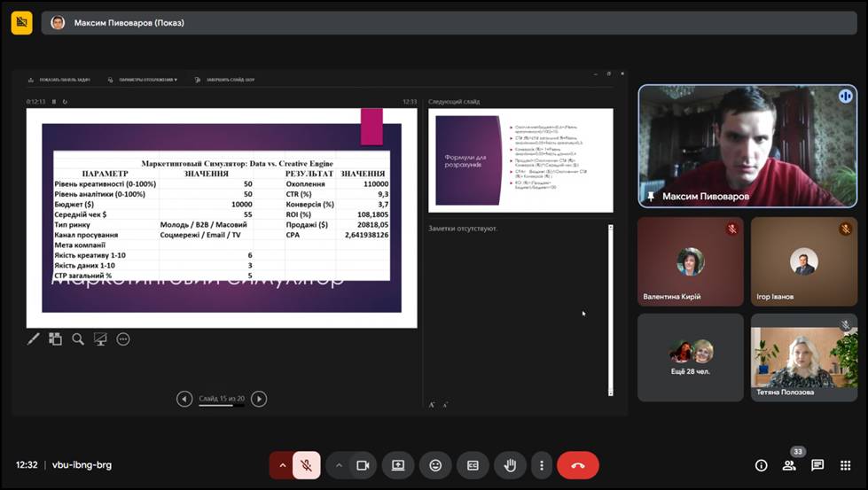The height and width of the screenshot is (490, 868).
Task: Expand video settings chevron beside camera
Action: pyautogui.click(x=339, y=465)
